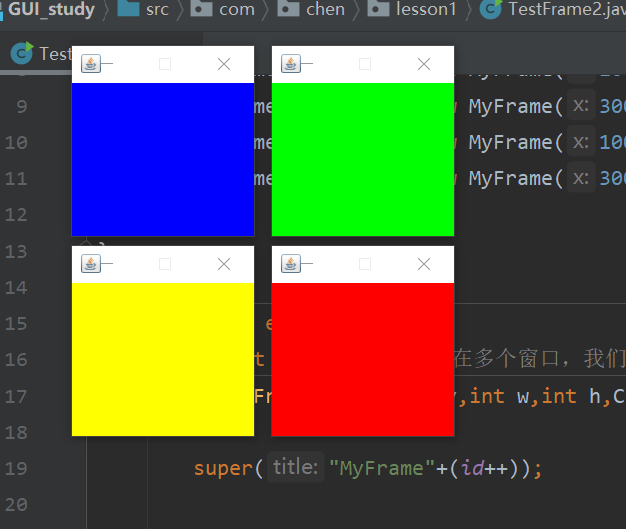626x529 pixels.
Task: Minimize the yellow frame window
Action: tap(107, 264)
